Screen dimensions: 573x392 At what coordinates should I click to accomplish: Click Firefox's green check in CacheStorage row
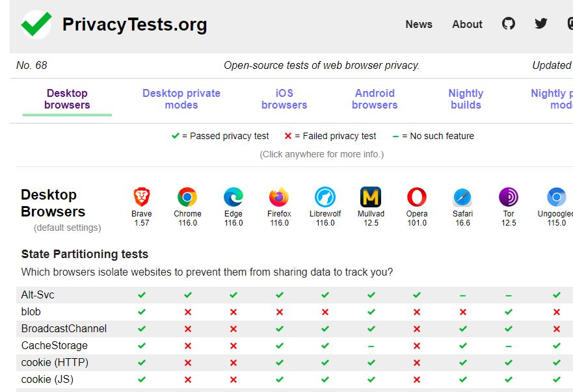[280, 346]
